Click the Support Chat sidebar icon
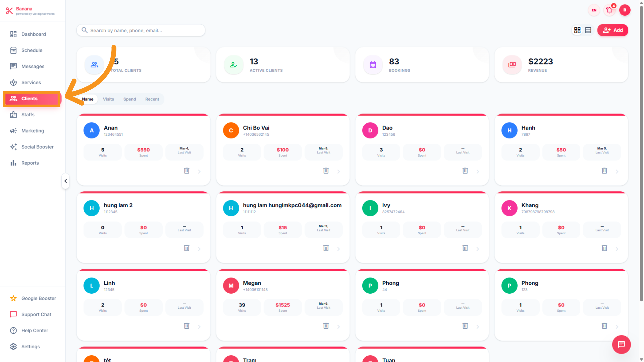Viewport: 644px width, 362px height. (13, 314)
